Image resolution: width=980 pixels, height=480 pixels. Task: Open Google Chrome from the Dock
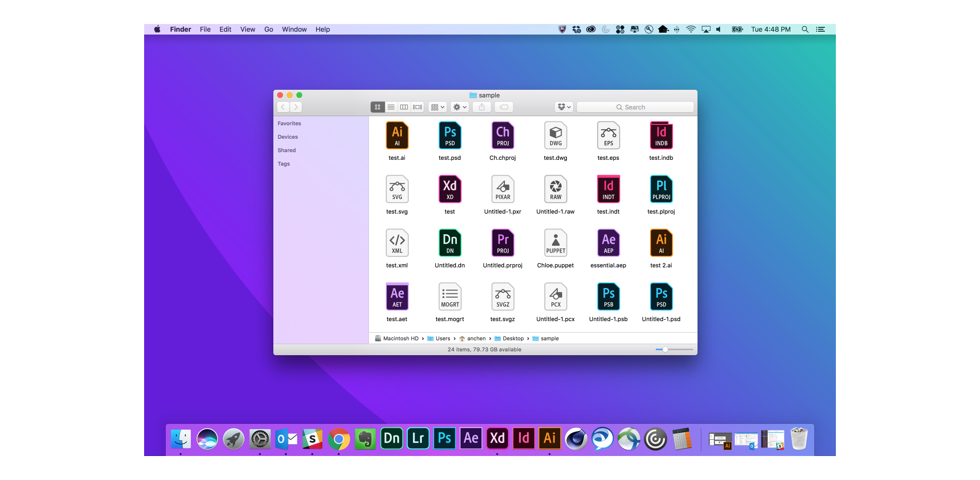coord(339,438)
